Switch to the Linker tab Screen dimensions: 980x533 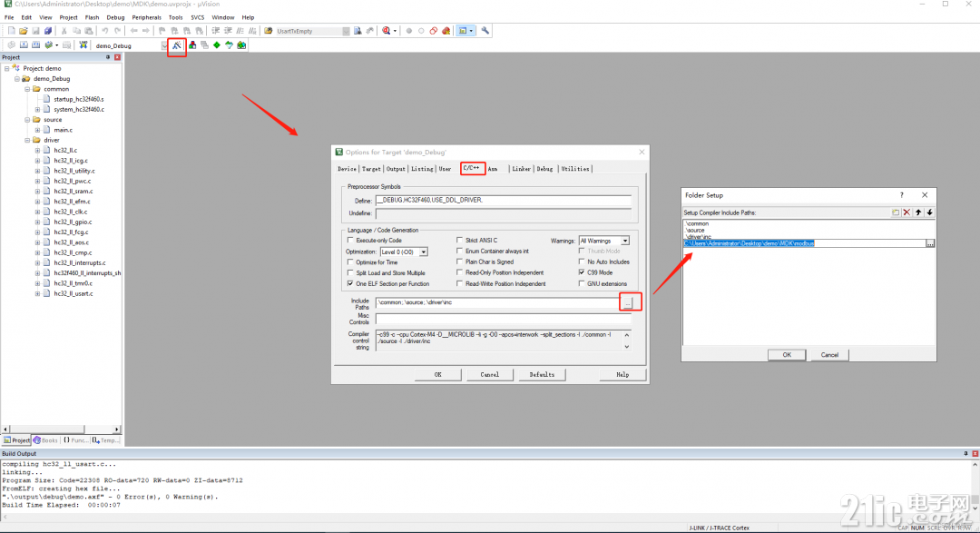coord(521,169)
